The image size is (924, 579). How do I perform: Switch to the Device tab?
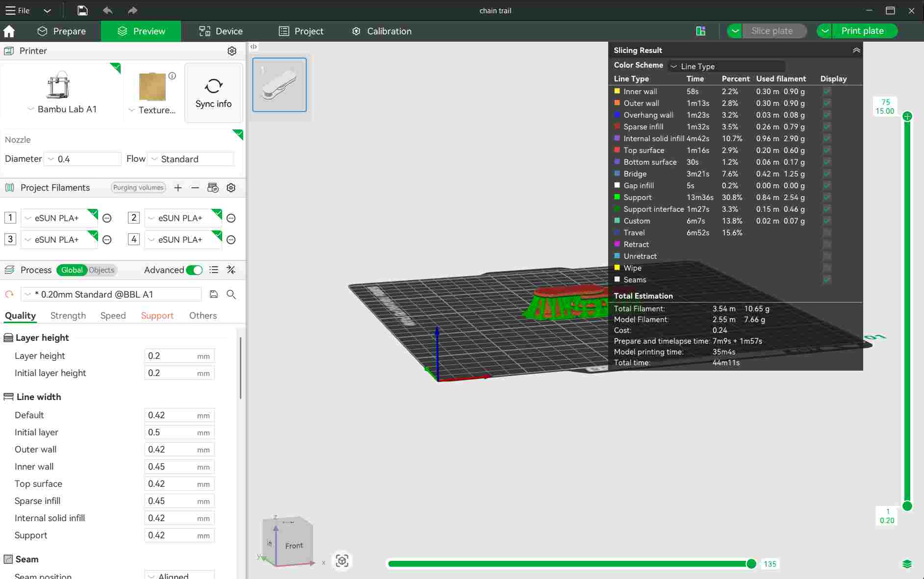(221, 31)
